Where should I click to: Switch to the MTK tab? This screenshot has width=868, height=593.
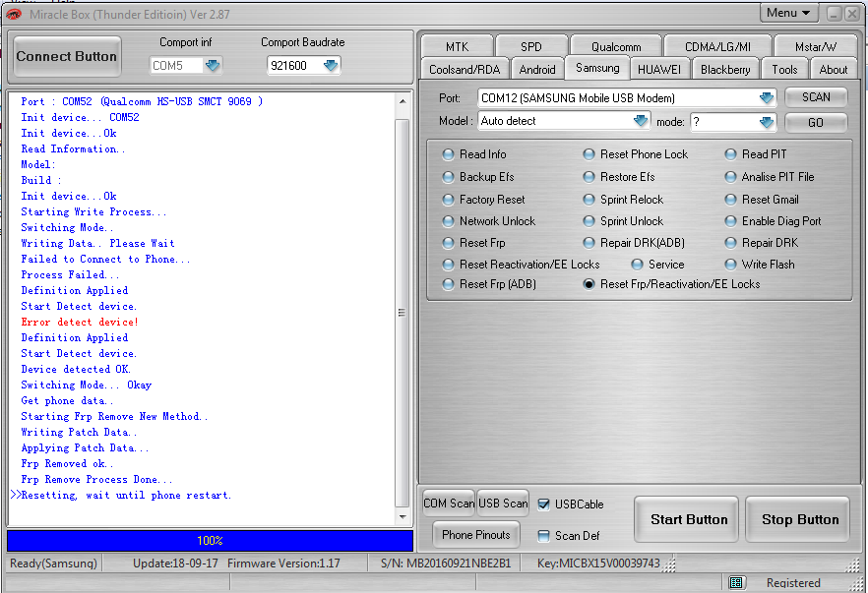click(x=458, y=46)
